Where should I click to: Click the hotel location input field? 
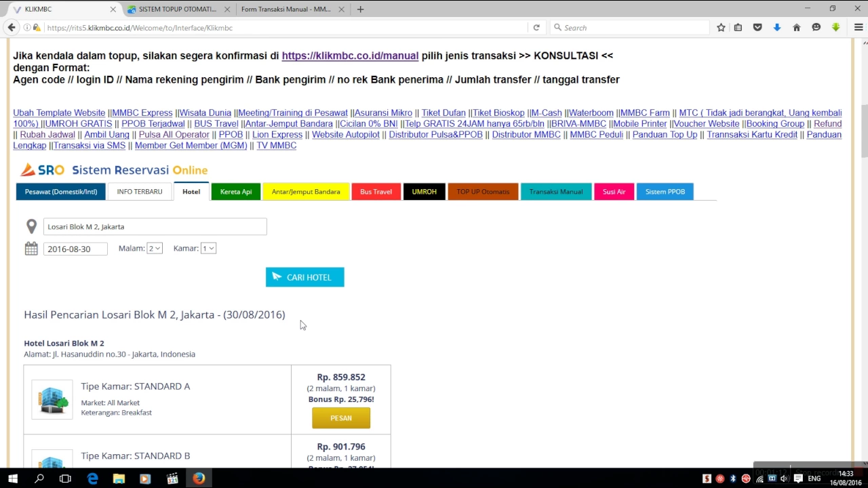click(x=155, y=226)
